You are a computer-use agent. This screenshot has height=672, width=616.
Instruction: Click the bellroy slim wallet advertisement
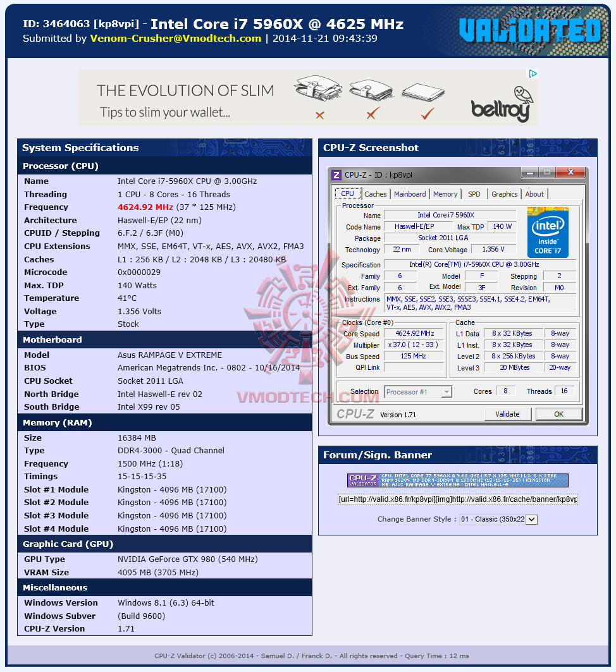pos(307,97)
